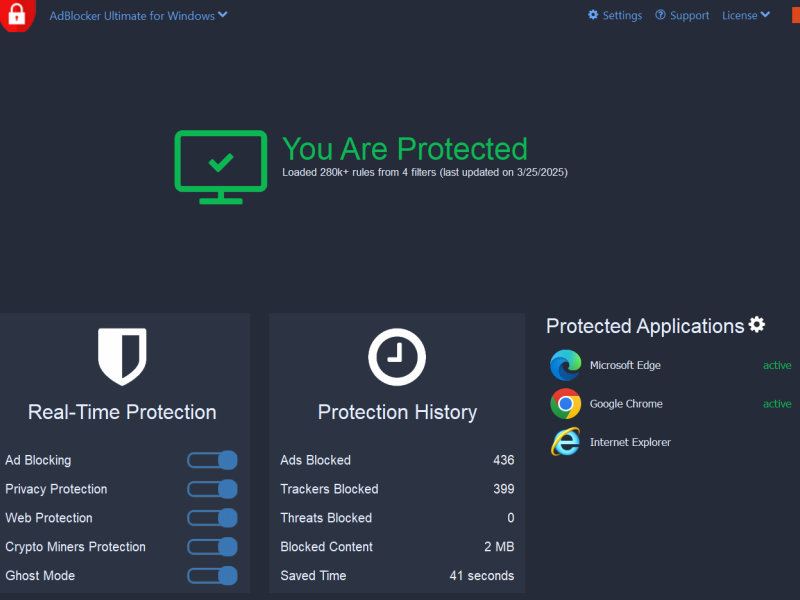Image resolution: width=800 pixels, height=600 pixels.
Task: Click the green protected monitor icon
Action: pyautogui.click(x=220, y=167)
